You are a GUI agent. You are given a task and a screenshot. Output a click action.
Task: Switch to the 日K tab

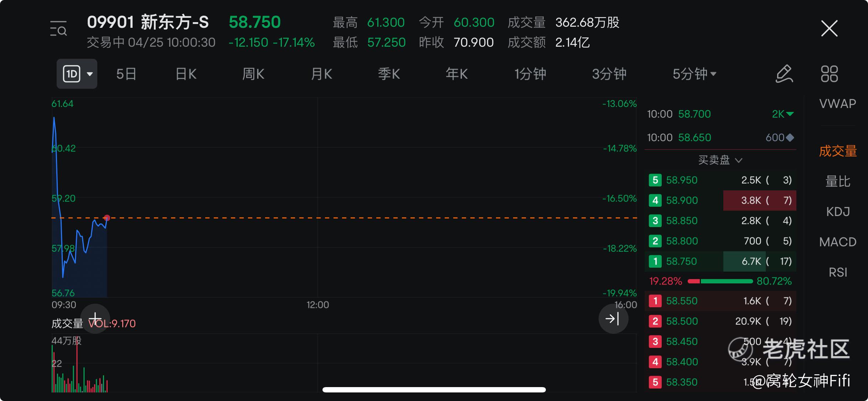click(x=186, y=74)
